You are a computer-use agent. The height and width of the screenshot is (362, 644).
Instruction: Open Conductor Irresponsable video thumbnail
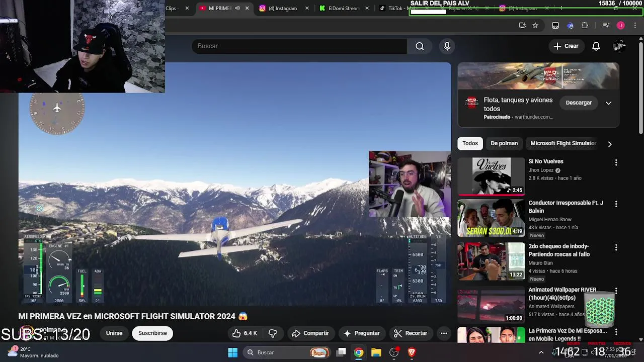point(491,218)
